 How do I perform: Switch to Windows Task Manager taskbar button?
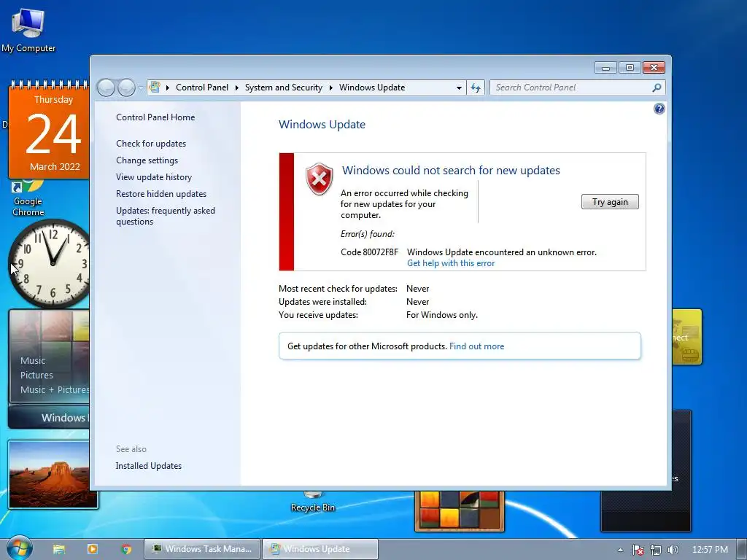click(202, 549)
